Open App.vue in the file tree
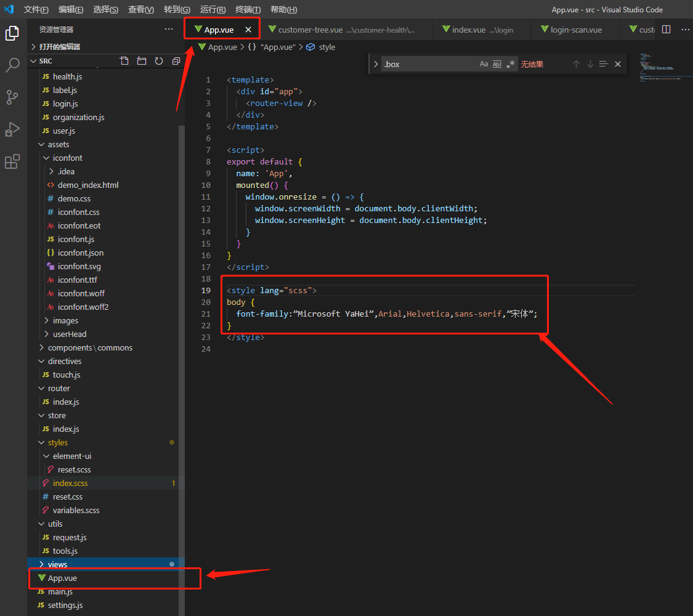Screen dimensions: 693x616 [106, 578]
